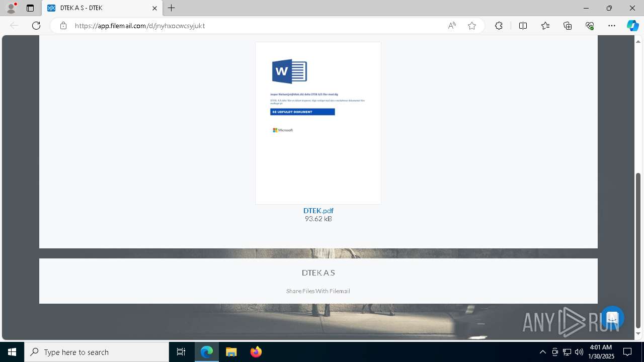Toggle split screen view
Image resolution: width=644 pixels, height=362 pixels.
[x=523, y=26]
